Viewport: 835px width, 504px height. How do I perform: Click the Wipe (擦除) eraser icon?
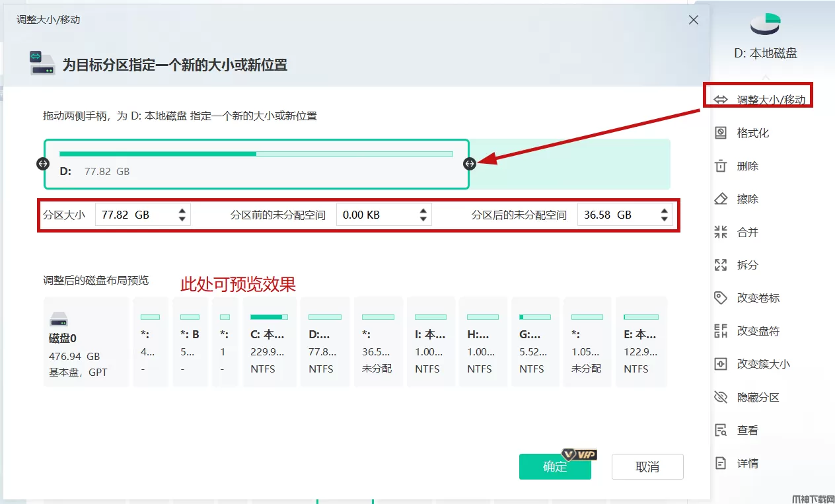721,199
